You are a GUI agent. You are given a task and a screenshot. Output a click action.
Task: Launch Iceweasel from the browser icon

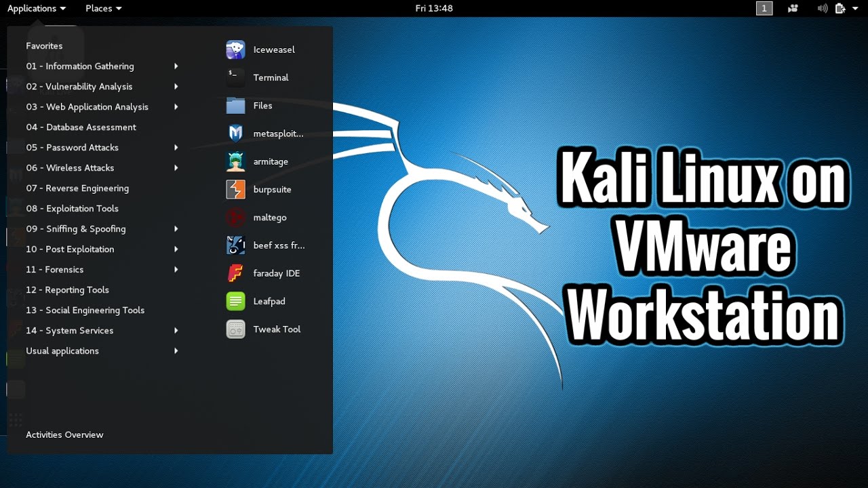click(235, 49)
